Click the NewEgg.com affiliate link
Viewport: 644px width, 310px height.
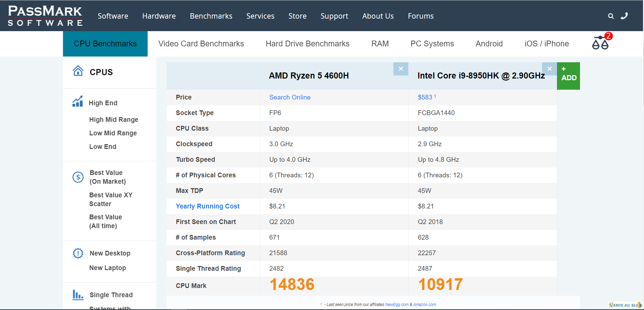397,305
